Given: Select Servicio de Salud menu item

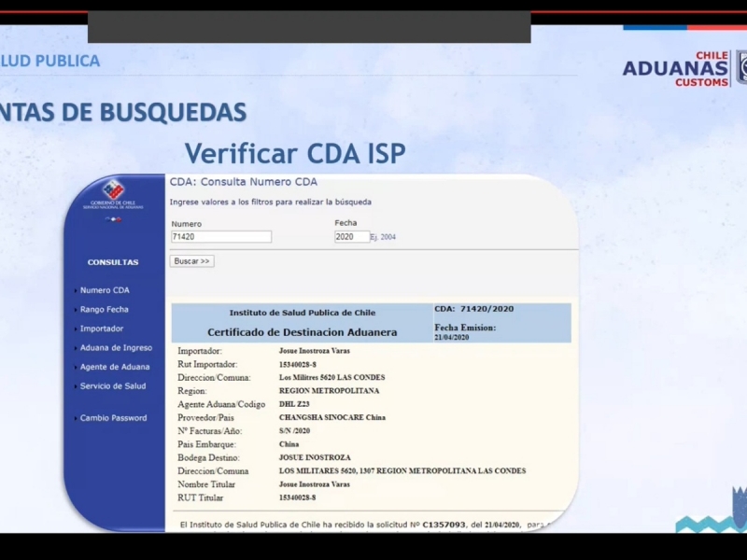Looking at the screenshot, I should pyautogui.click(x=113, y=386).
